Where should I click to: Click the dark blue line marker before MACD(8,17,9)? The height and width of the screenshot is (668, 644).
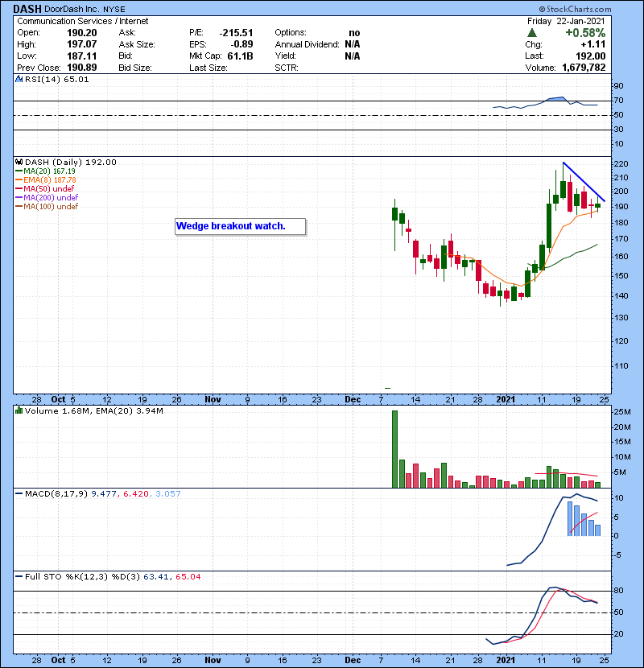[19, 494]
